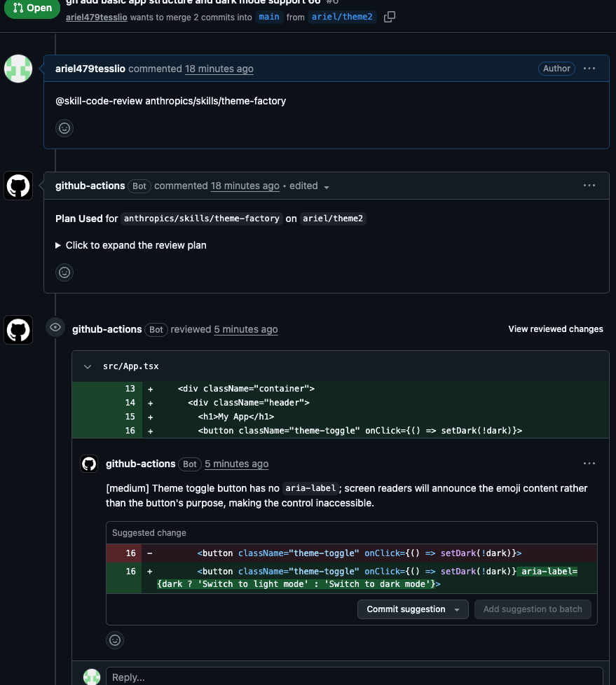Screen dimensions: 616x685
Task: Click the Author badge
Action: [556, 69]
